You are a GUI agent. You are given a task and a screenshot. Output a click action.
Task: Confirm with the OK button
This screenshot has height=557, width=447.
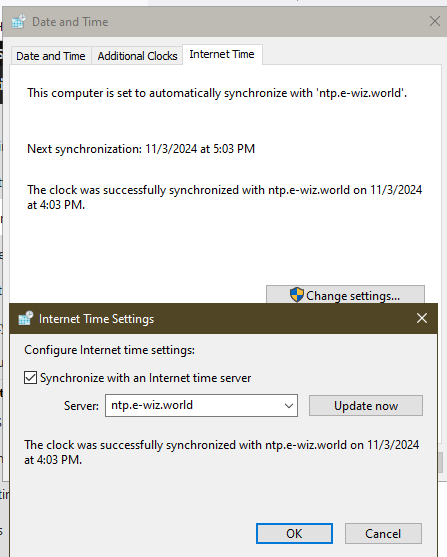(294, 533)
